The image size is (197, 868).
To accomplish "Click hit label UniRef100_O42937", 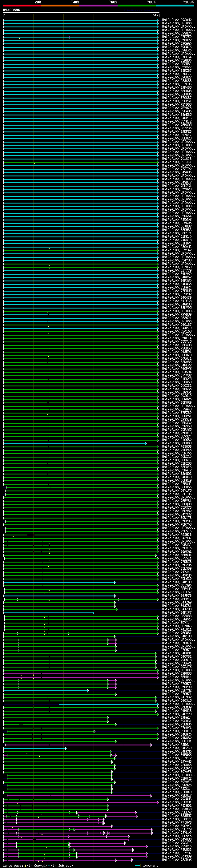I will click(177, 538).
